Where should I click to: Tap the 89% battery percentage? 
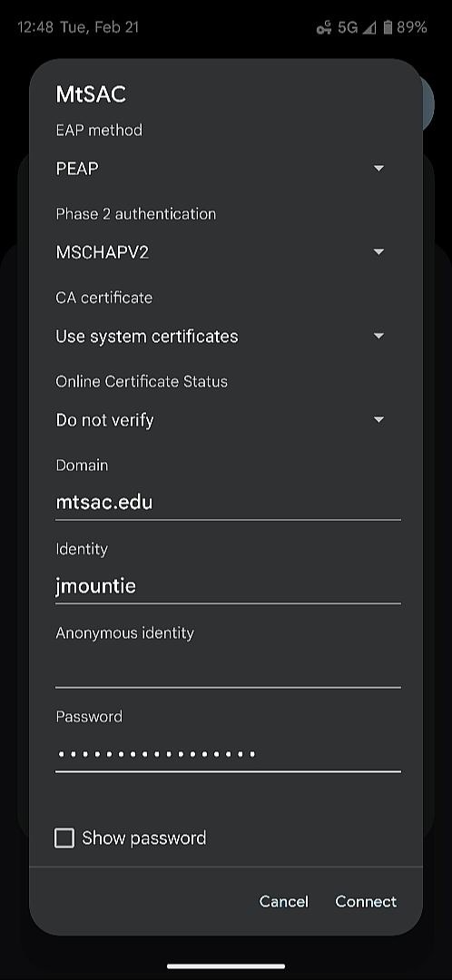tap(412, 27)
